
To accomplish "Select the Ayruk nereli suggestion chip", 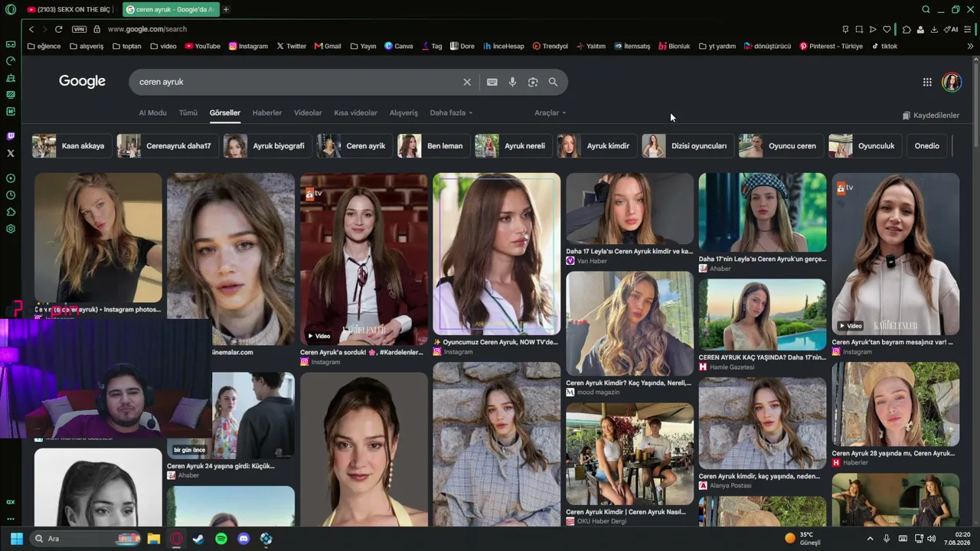I will [x=514, y=145].
